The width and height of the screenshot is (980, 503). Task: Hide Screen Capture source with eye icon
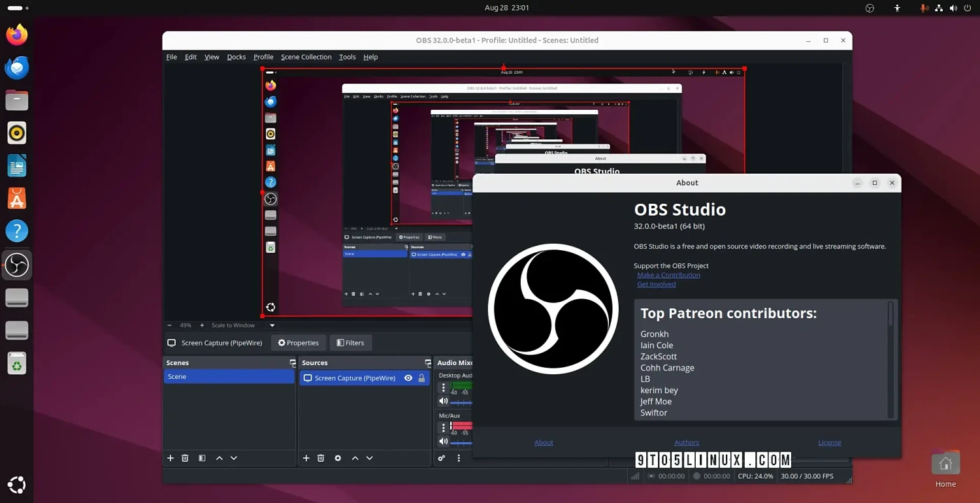(408, 378)
